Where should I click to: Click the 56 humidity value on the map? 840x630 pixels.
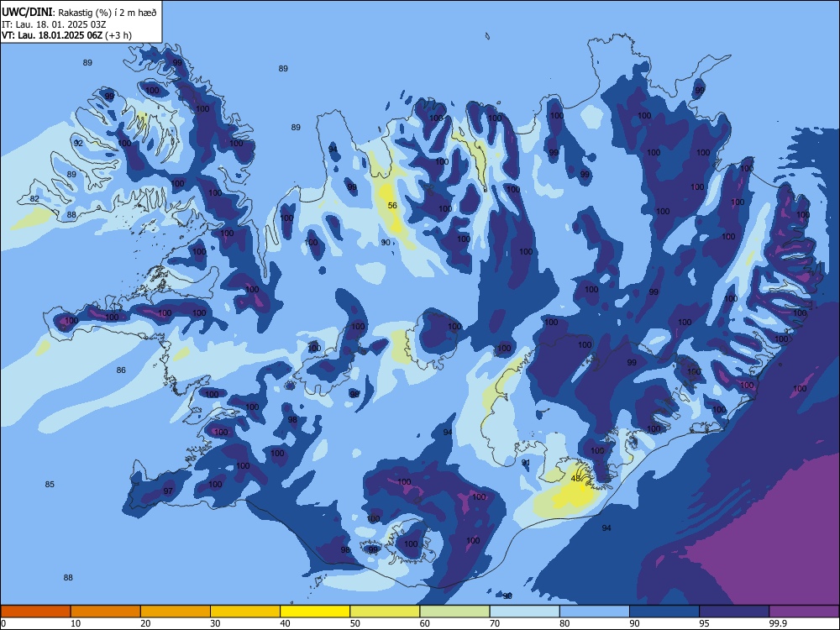[392, 206]
